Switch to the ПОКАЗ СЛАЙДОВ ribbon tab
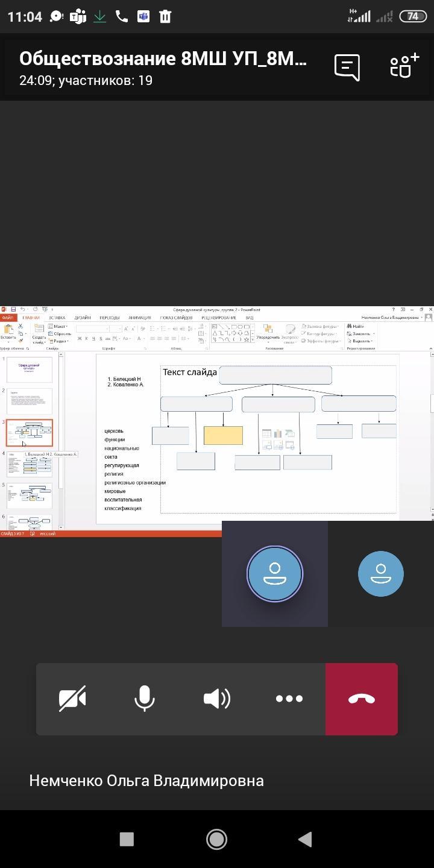Image resolution: width=434 pixels, height=868 pixels. click(x=176, y=318)
